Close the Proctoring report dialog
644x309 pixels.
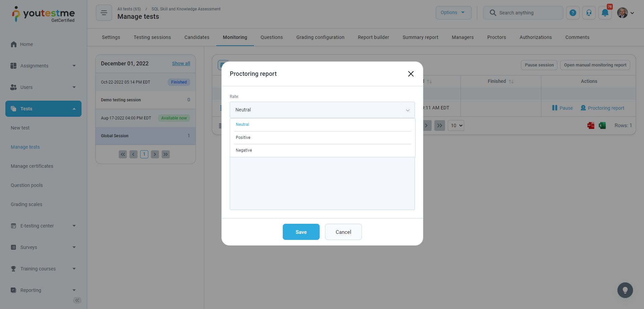[411, 74]
